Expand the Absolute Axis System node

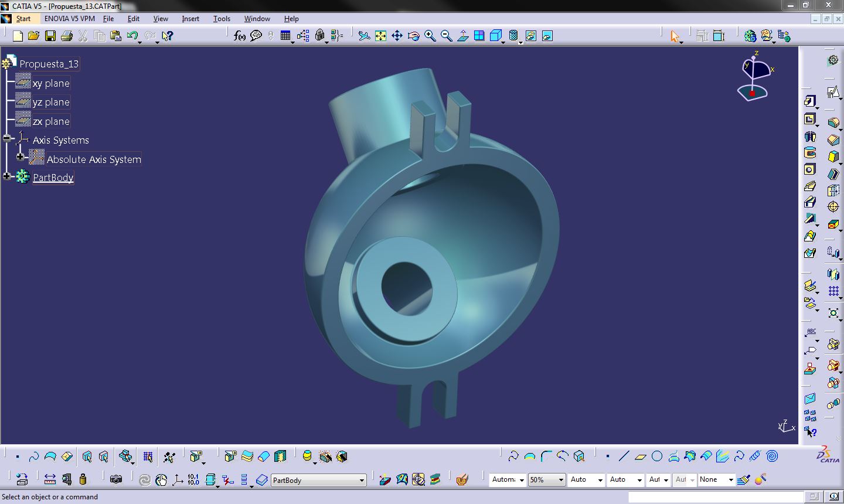[21, 157]
